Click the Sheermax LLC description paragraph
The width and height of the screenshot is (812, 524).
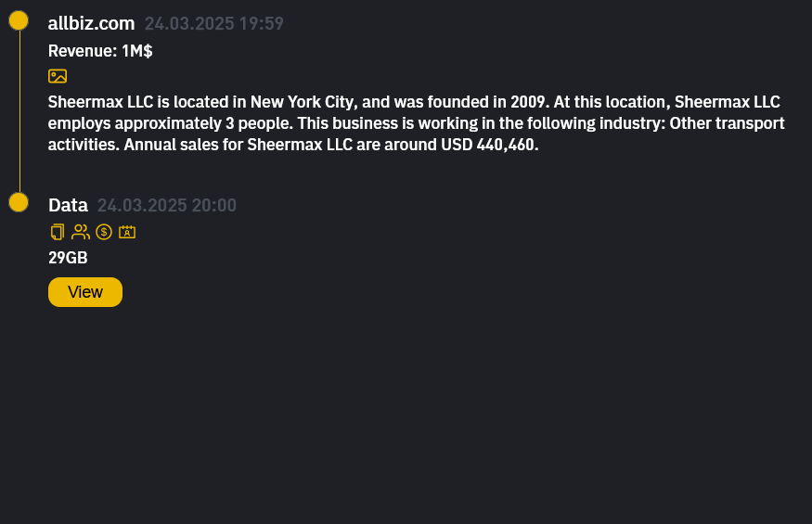pos(416,123)
